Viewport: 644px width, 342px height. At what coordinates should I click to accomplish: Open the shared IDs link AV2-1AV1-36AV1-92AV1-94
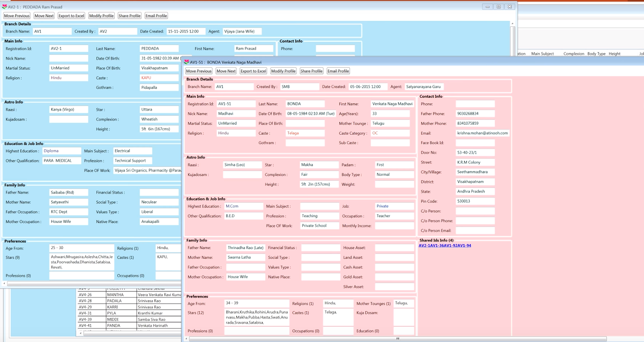[445, 245]
